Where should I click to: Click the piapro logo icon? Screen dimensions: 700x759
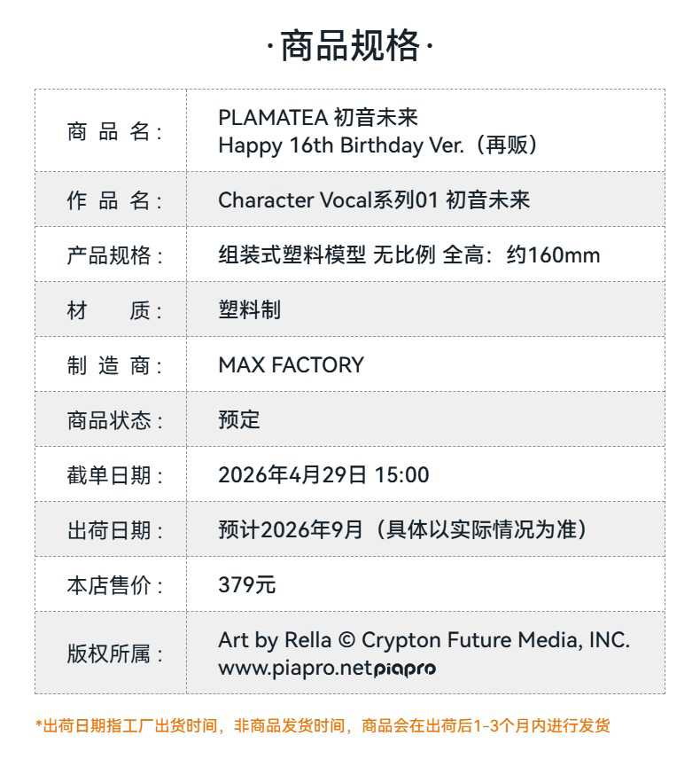[x=404, y=669]
